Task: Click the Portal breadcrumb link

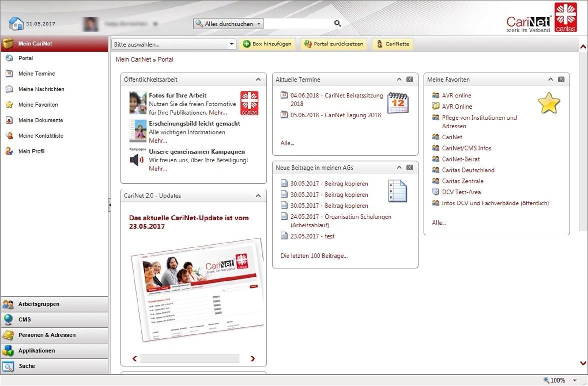Action: click(165, 59)
